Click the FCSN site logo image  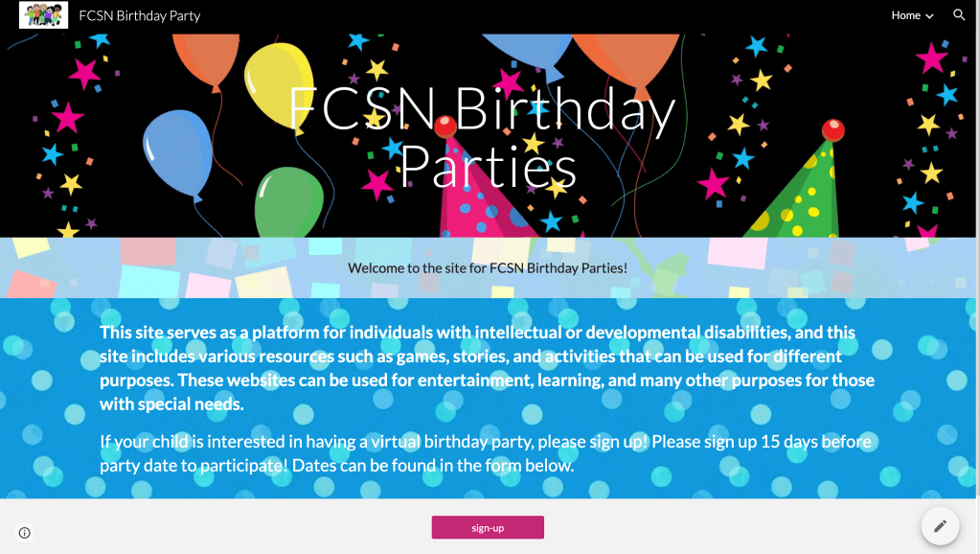tap(43, 15)
